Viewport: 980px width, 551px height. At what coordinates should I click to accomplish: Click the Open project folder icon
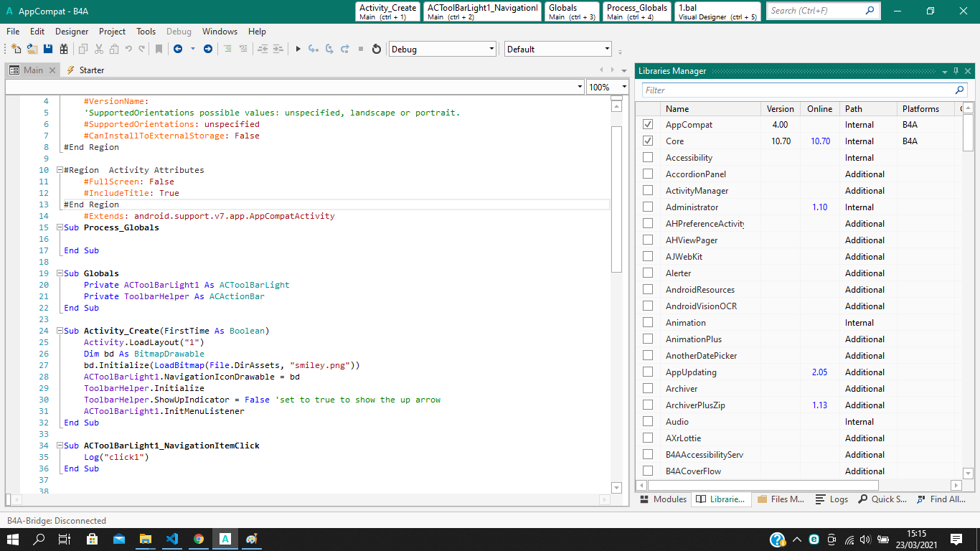coord(32,49)
